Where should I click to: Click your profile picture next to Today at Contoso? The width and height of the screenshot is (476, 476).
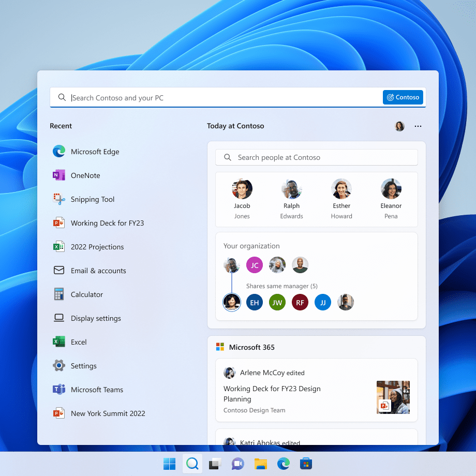click(x=399, y=126)
